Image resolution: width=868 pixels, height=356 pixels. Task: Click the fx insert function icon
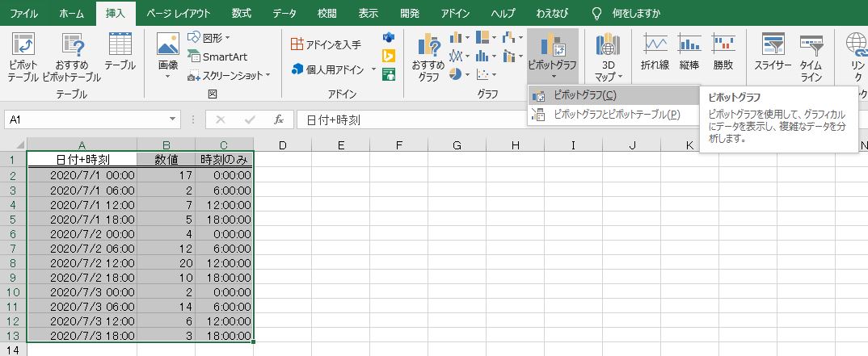279,119
